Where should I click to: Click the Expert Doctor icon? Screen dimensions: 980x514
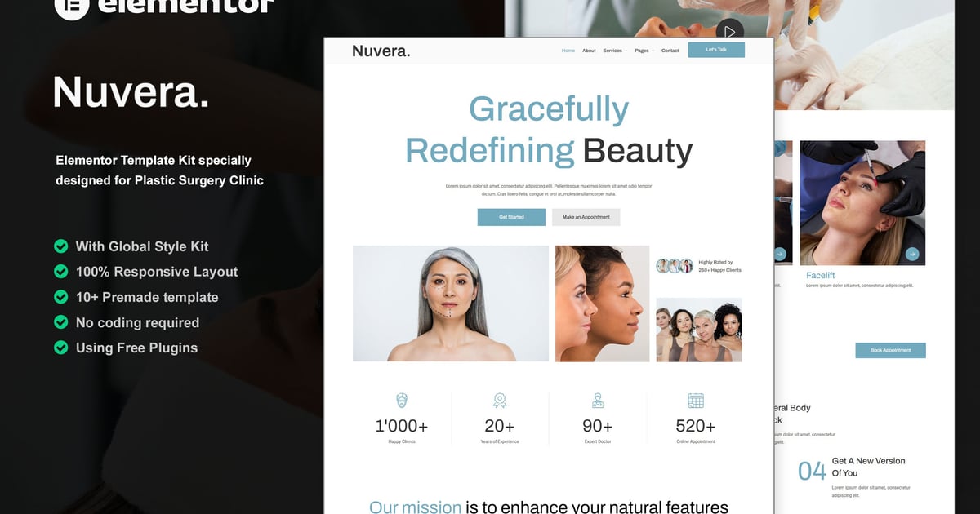pos(598,401)
